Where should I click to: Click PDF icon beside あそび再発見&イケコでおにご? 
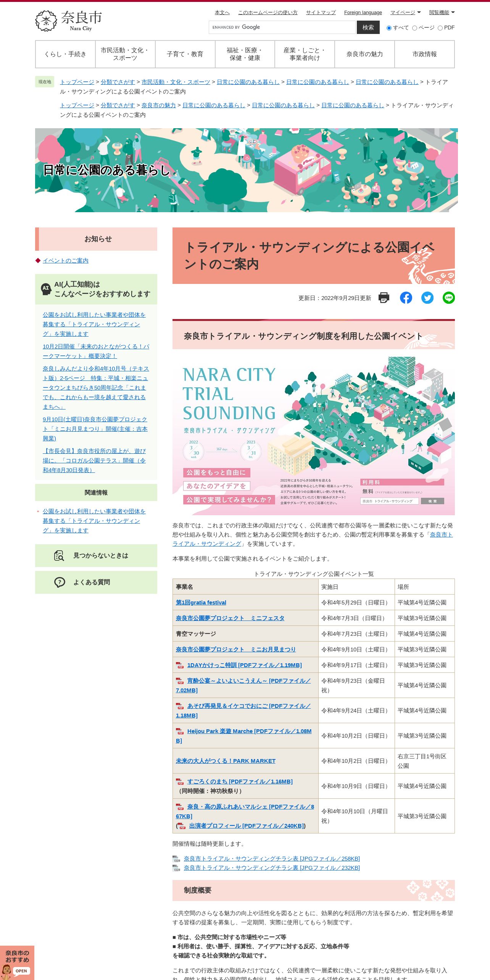(180, 706)
